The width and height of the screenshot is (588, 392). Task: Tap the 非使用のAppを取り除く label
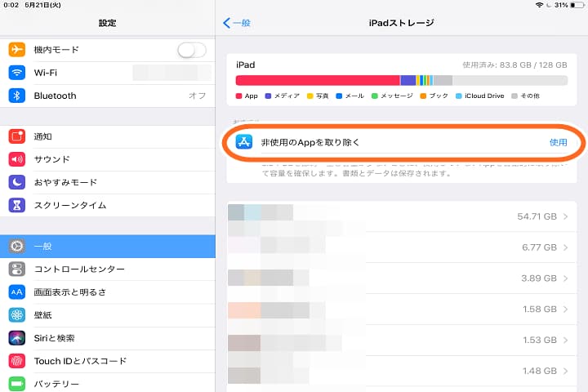310,142
